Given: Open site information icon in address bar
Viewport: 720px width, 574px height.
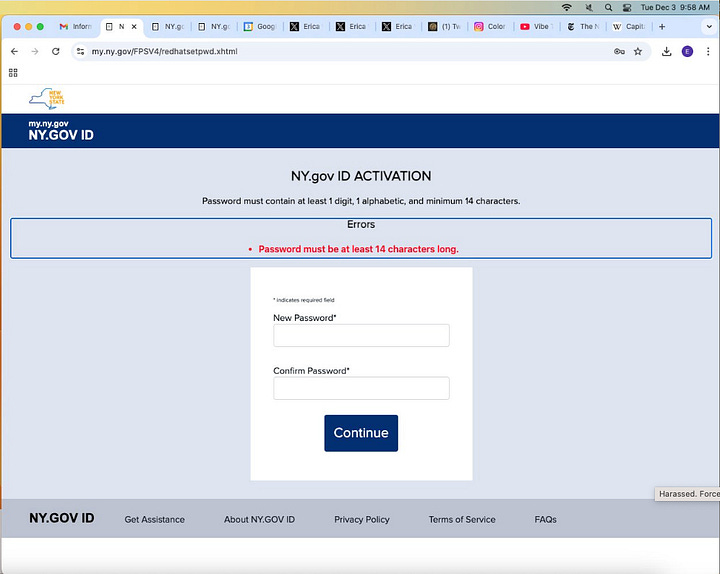Looking at the screenshot, I should tap(80, 51).
